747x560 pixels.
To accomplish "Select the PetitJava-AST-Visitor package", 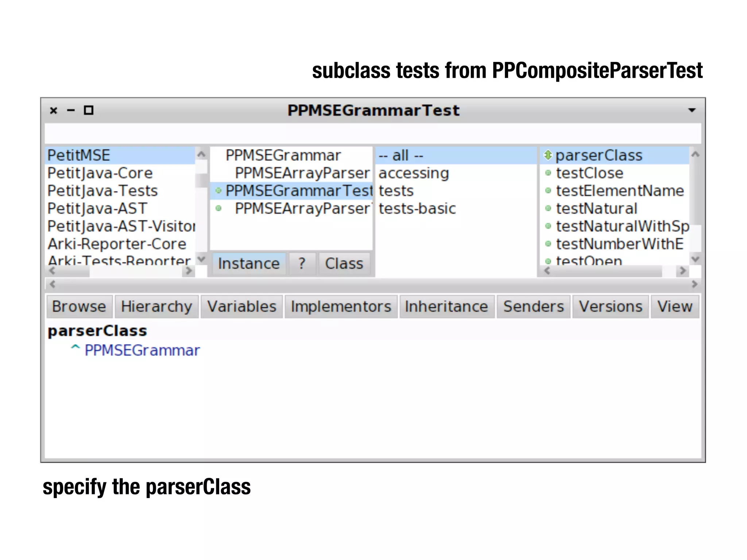I will coord(120,226).
